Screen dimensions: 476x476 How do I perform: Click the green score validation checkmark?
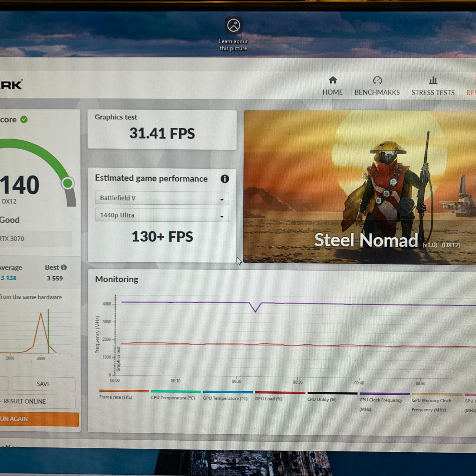point(24,119)
